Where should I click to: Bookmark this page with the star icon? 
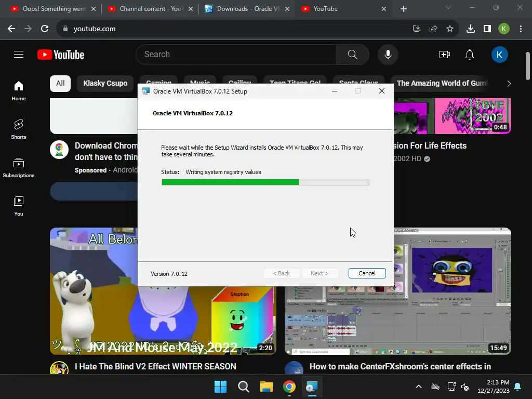pyautogui.click(x=449, y=29)
